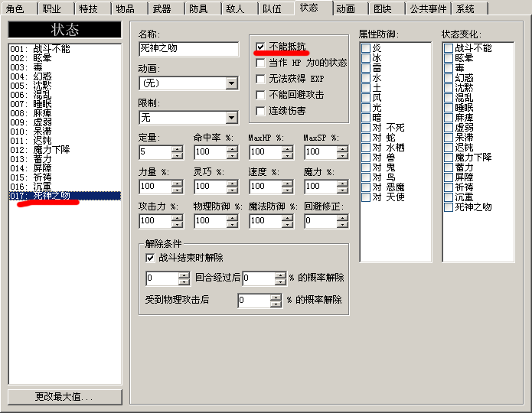Image resolution: width=532 pixels, height=413 pixels.
Task: Open the 限制 dropdown list
Action: [232, 118]
